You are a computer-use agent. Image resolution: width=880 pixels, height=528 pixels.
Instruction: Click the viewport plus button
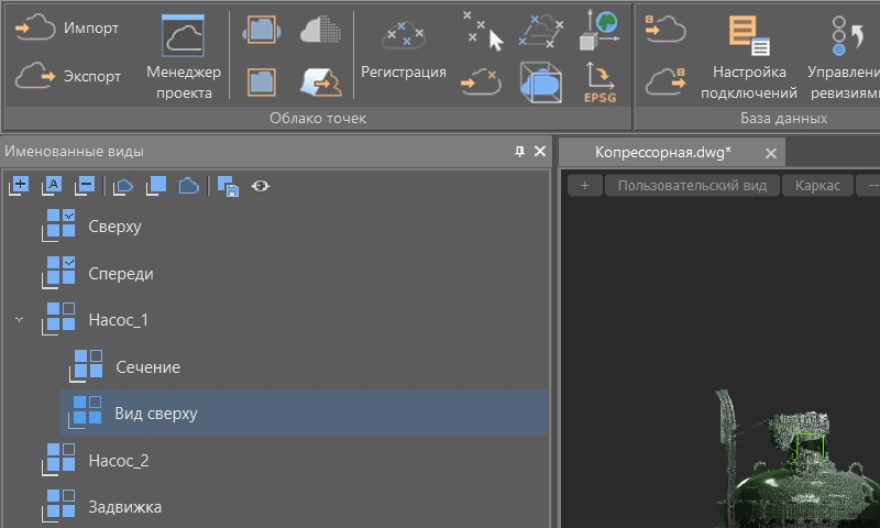(585, 185)
